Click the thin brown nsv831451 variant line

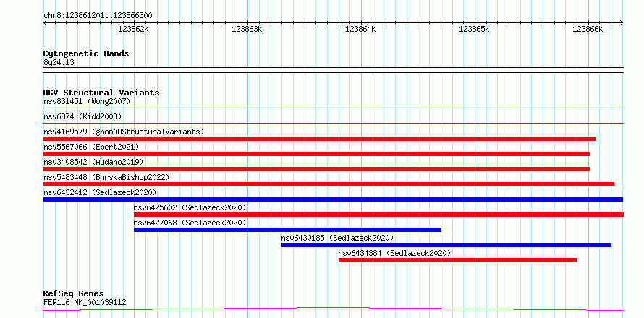tap(333, 108)
